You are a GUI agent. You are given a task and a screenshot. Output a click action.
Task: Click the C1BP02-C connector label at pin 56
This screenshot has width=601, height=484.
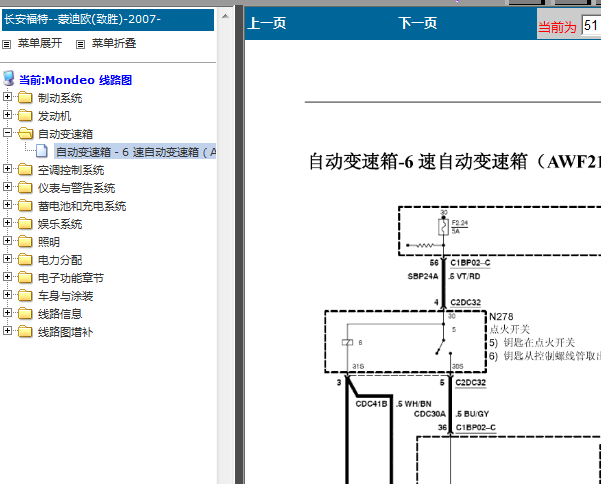(x=470, y=263)
